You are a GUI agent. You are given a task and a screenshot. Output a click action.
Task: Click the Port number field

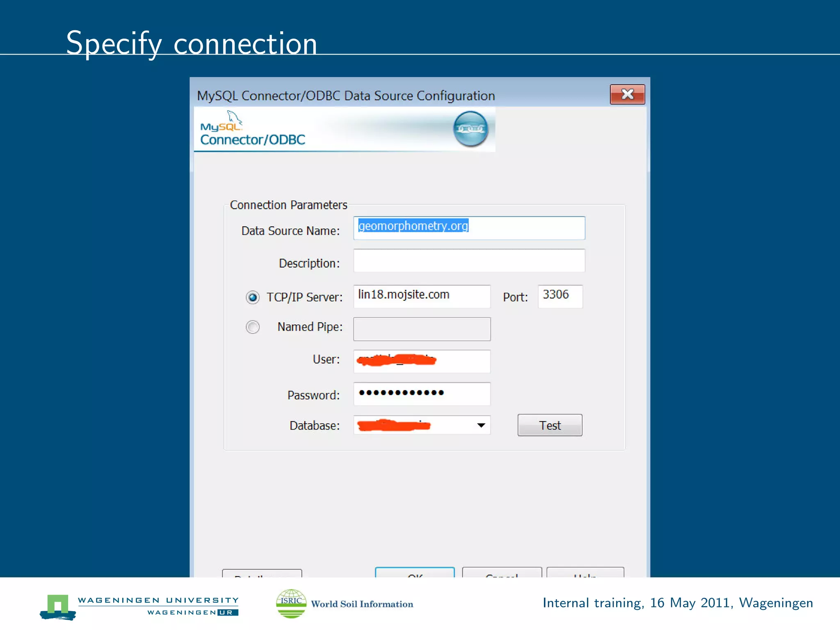[x=560, y=296]
